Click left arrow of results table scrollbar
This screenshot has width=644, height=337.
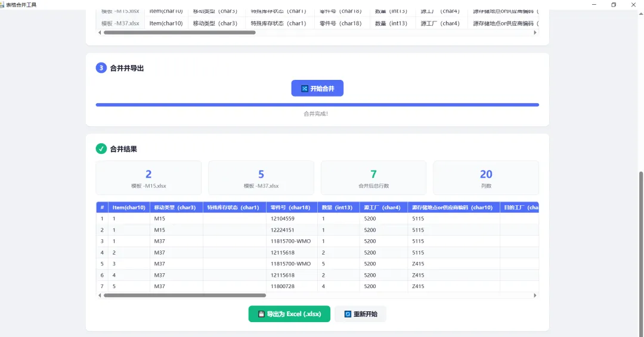click(100, 295)
